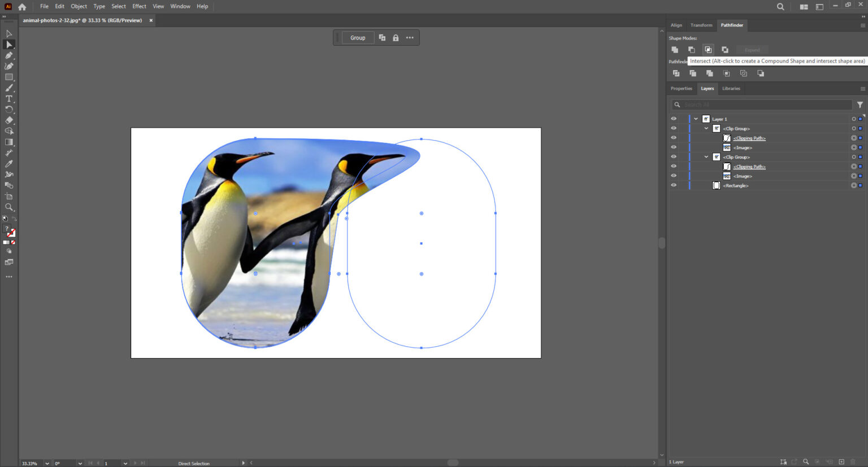Screen dimensions: 868x467
Task: Select the Type tool
Action: point(8,98)
